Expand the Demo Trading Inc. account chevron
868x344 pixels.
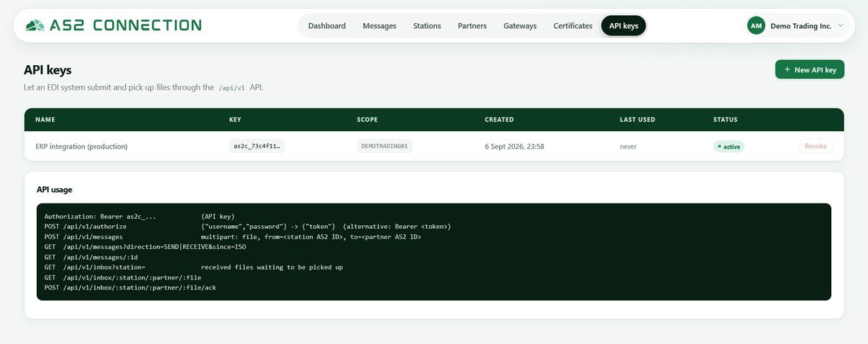tap(841, 25)
